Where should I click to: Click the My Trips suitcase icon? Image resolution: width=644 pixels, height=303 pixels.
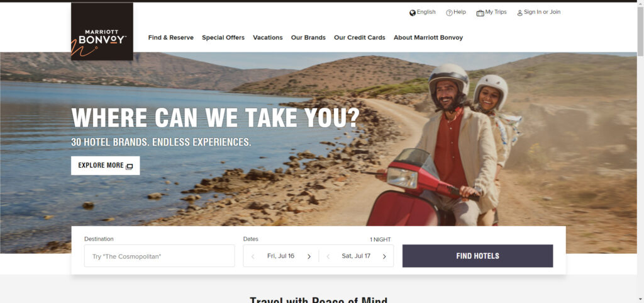[480, 13]
